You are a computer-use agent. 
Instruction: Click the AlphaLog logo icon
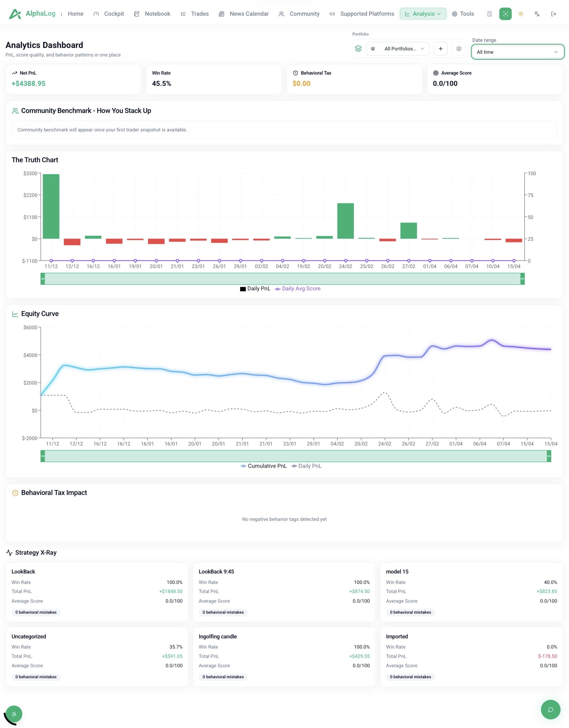pos(15,14)
